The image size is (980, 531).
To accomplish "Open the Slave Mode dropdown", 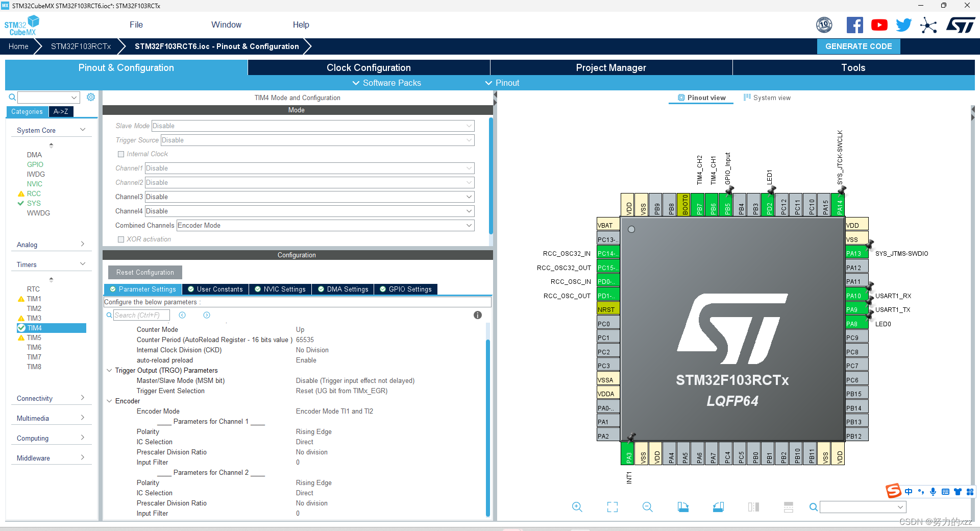I will (313, 126).
